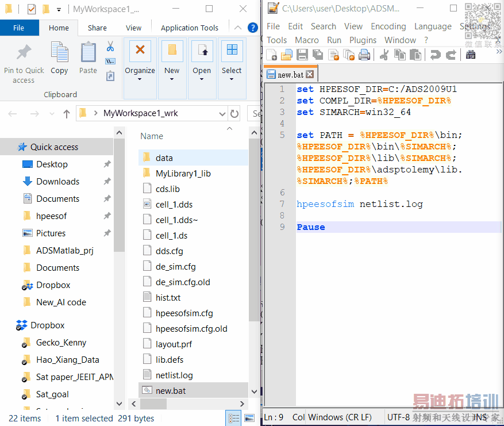Click the Up one level arrow in Explorer
Viewport: 504px width, 426px height.
pos(67,114)
